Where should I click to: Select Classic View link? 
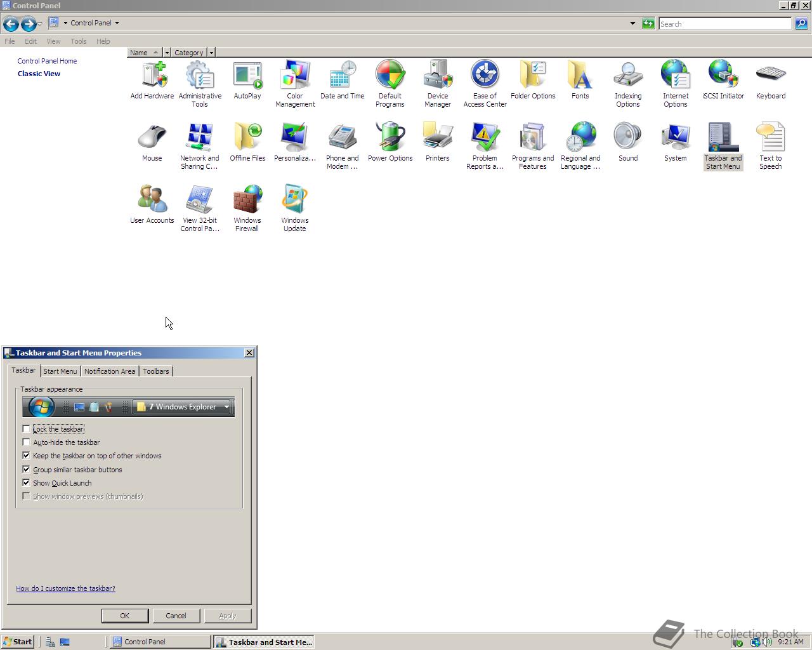point(39,74)
